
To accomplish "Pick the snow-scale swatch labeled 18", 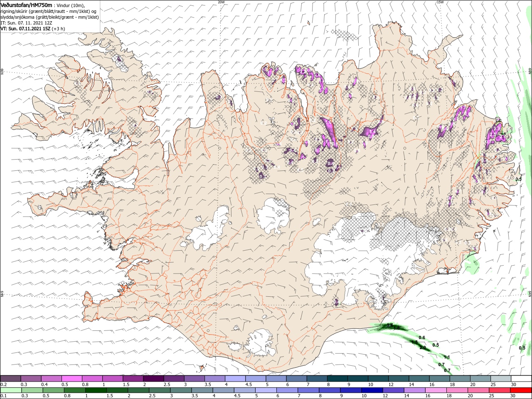I will (x=460, y=378).
